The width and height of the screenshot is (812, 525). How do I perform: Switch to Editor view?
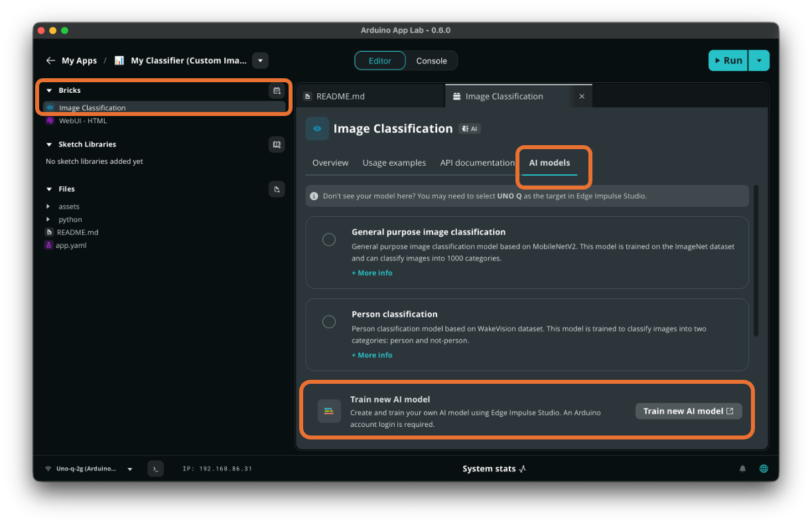tap(379, 60)
